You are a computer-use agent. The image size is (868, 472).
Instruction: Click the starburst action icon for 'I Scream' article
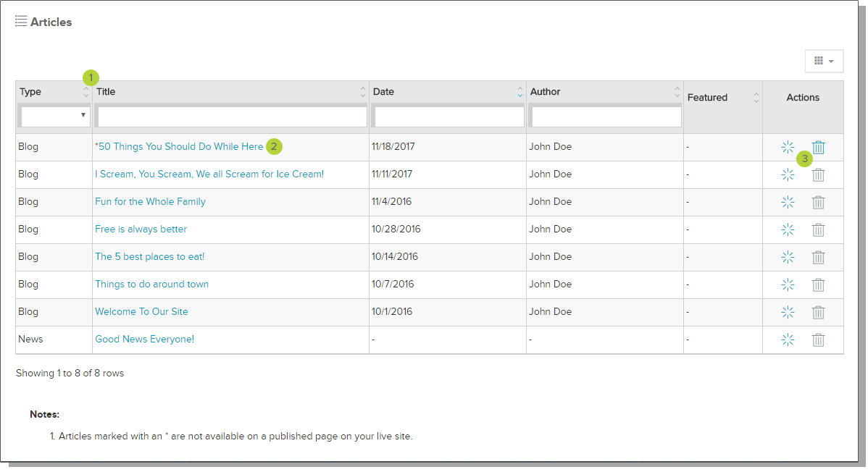[x=788, y=174]
